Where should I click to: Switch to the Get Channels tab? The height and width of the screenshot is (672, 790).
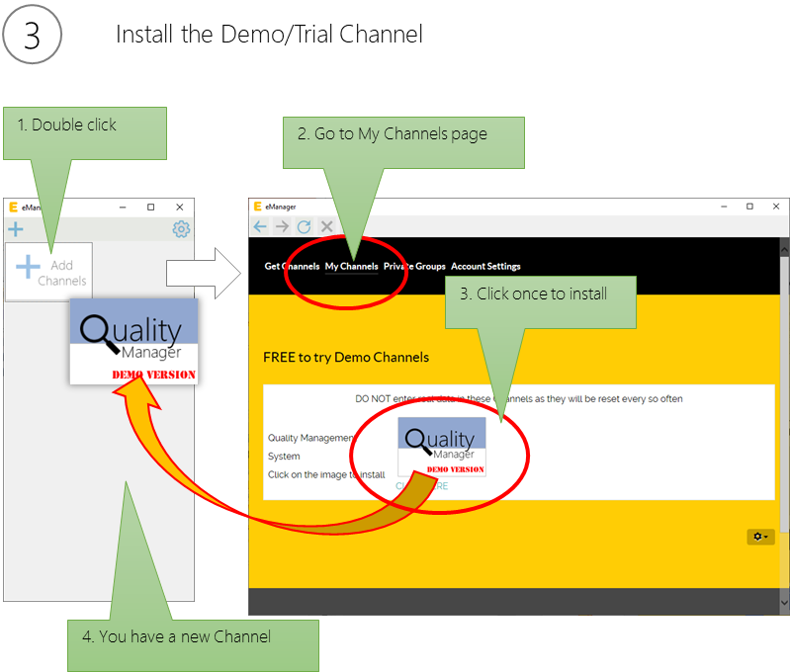292,267
